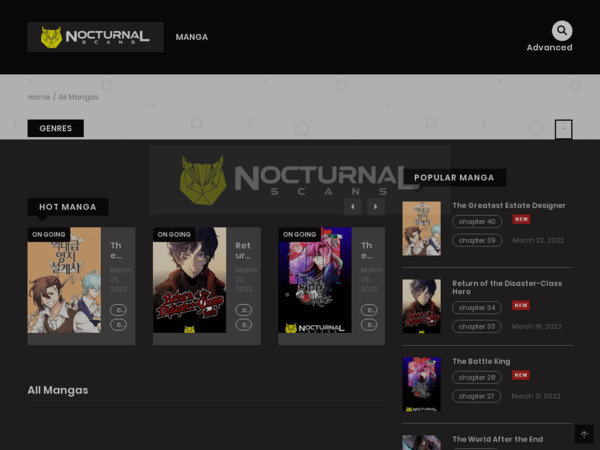This screenshot has height=450, width=600.
Task: Click the HOT MANGA heading label
Action: pyautogui.click(x=68, y=207)
